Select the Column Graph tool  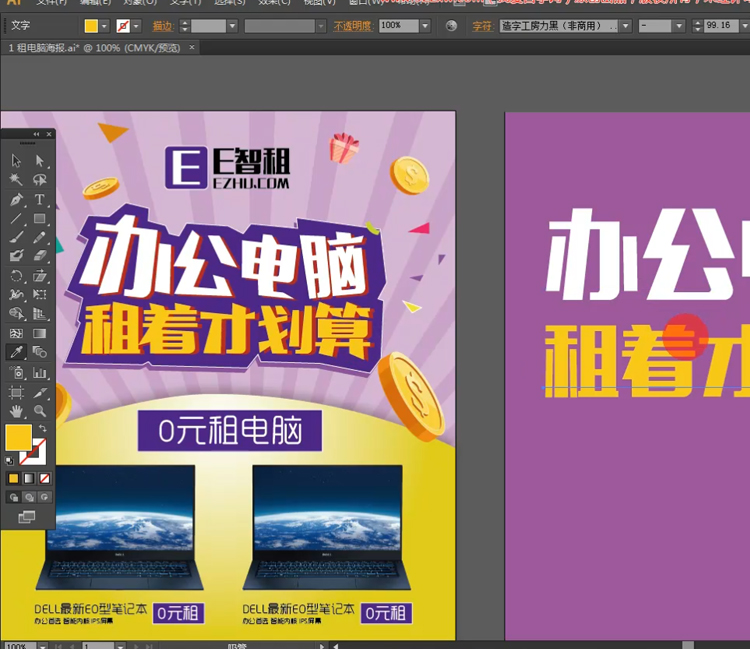[40, 373]
